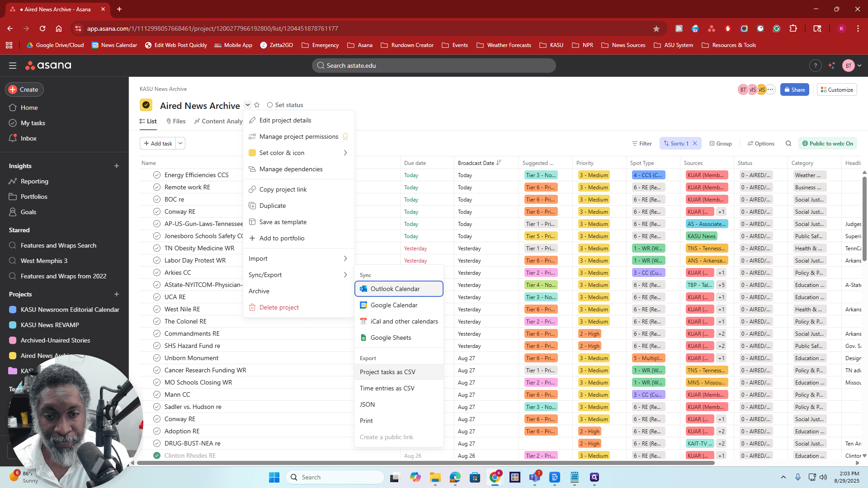Switch to the Files tab
The width and height of the screenshot is (868, 488).
[176, 121]
